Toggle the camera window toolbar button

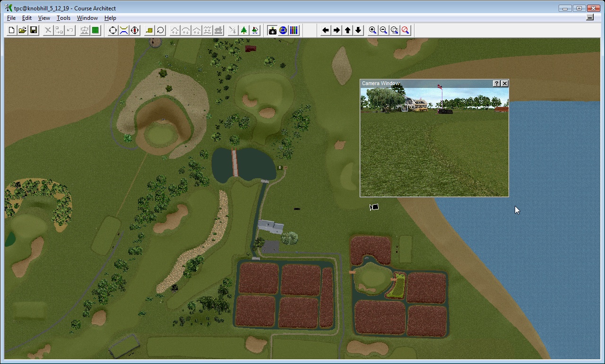272,30
